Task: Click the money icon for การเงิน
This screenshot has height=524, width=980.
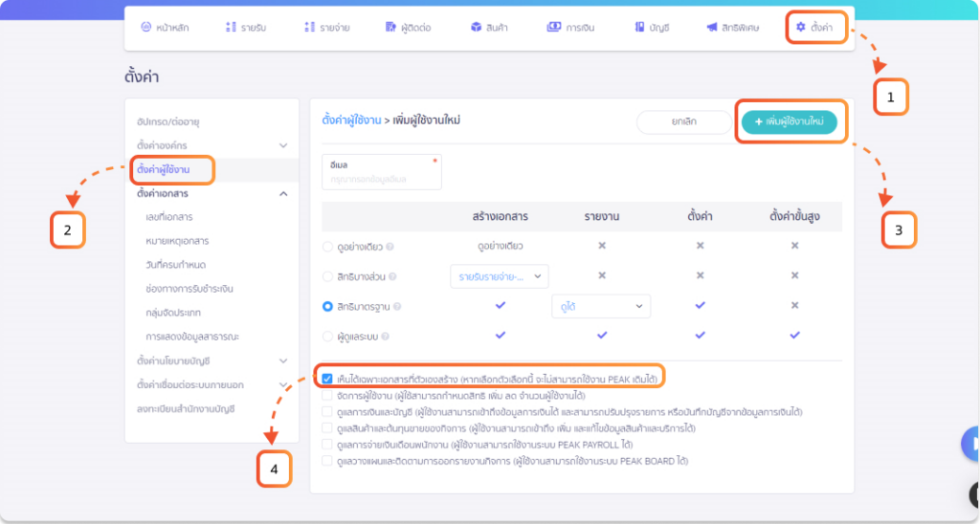Action: click(553, 28)
